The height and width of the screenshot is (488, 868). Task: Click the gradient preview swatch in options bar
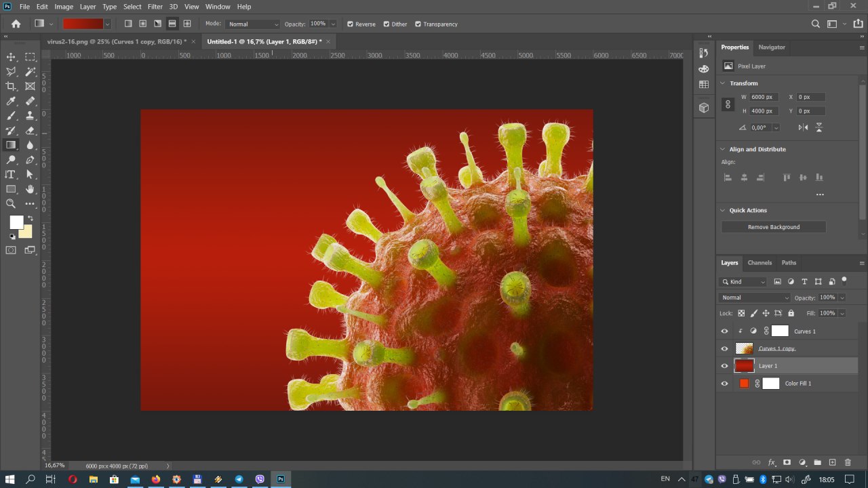coord(83,24)
